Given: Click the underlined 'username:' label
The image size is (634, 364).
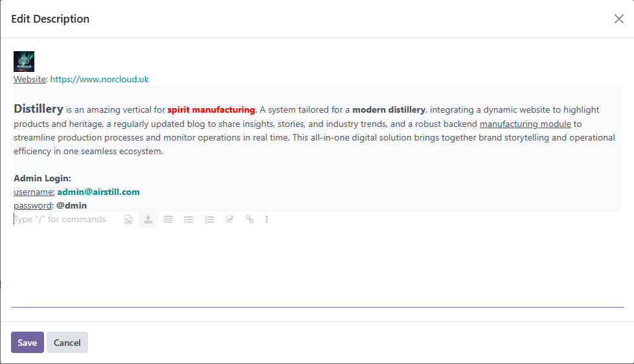Looking at the screenshot, I should pyautogui.click(x=34, y=192).
